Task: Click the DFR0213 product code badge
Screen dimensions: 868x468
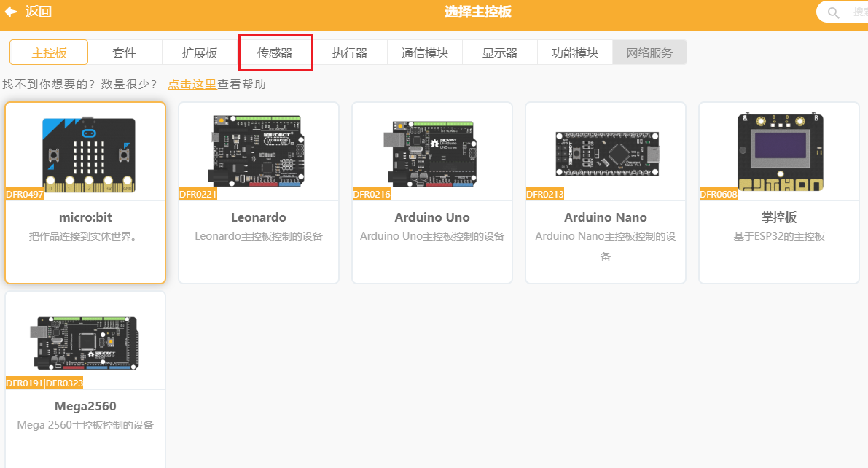Action: (x=544, y=195)
